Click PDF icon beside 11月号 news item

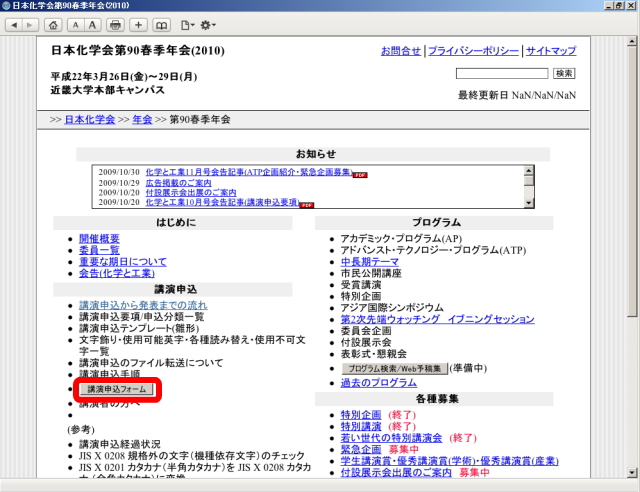point(360,175)
